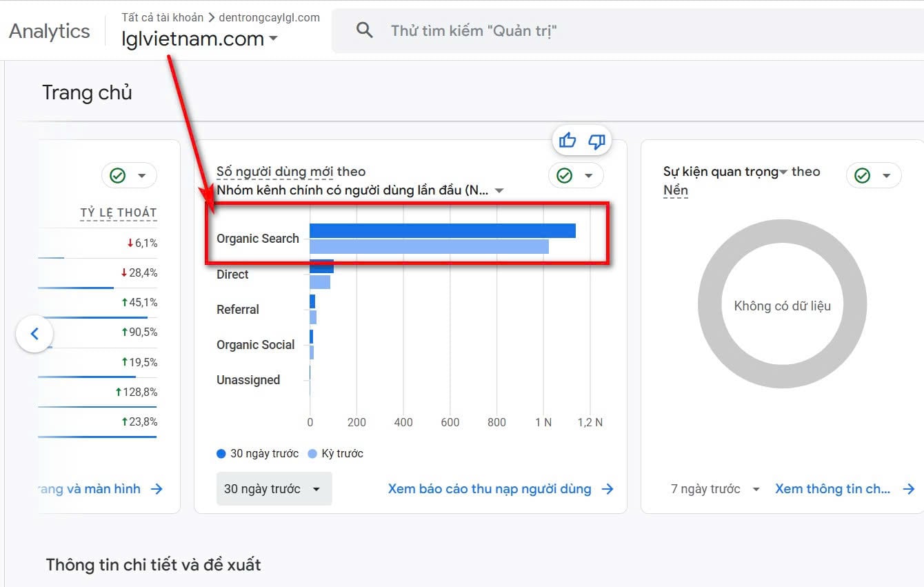The image size is (924, 587).
Task: Click the 'Referral' channel label
Action: tap(238, 310)
